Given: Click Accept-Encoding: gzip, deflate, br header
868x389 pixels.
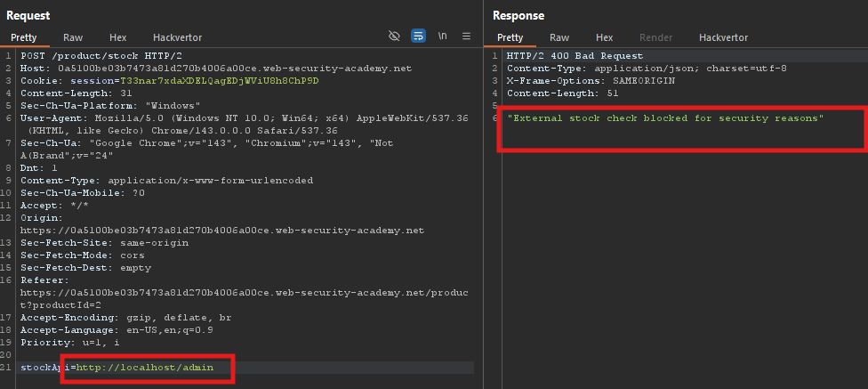Looking at the screenshot, I should pos(126,318).
